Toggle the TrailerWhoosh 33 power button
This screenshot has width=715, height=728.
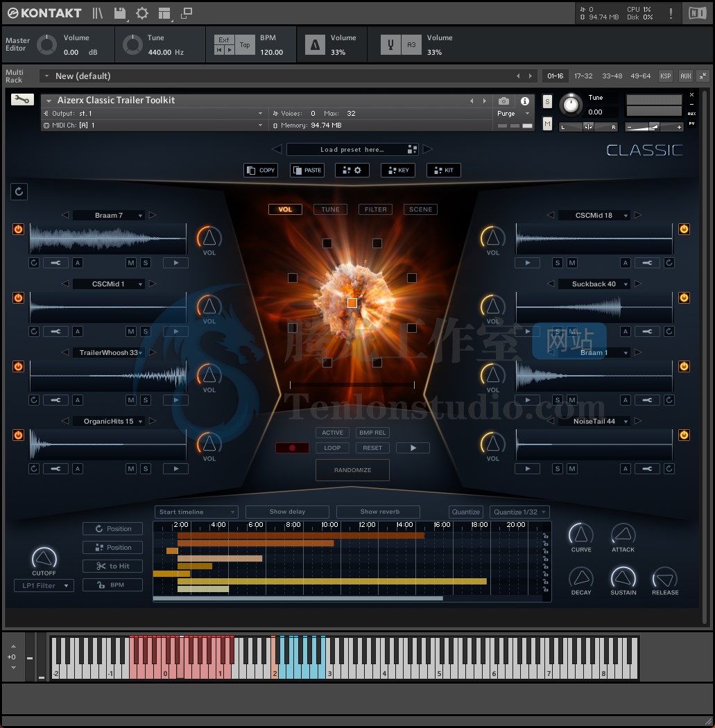(18, 366)
